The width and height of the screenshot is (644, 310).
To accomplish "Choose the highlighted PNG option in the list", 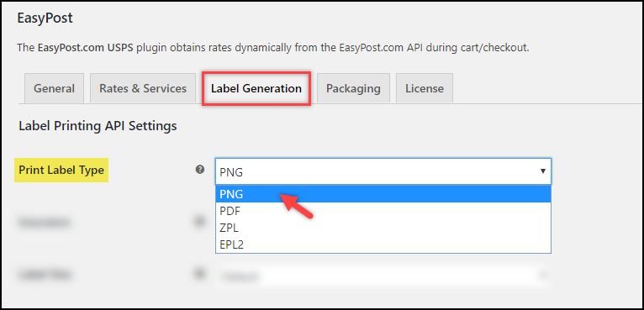I will click(x=383, y=194).
